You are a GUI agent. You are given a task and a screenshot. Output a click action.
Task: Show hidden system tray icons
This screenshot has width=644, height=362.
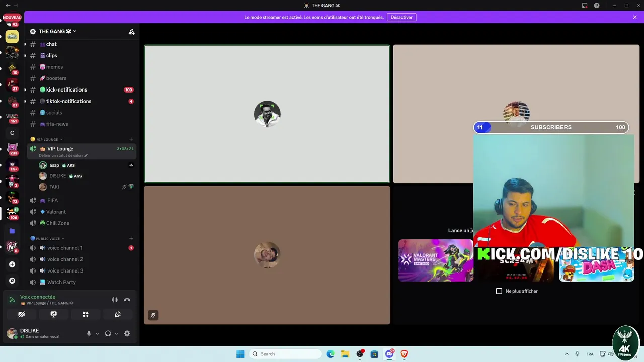(x=566, y=354)
